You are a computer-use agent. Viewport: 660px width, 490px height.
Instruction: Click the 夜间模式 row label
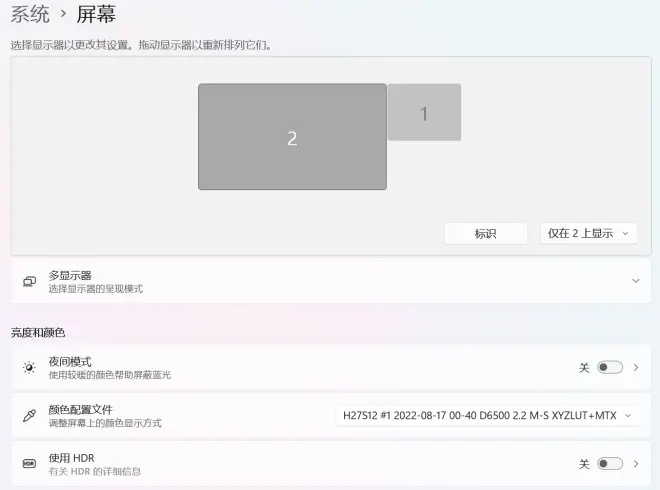coord(70,362)
